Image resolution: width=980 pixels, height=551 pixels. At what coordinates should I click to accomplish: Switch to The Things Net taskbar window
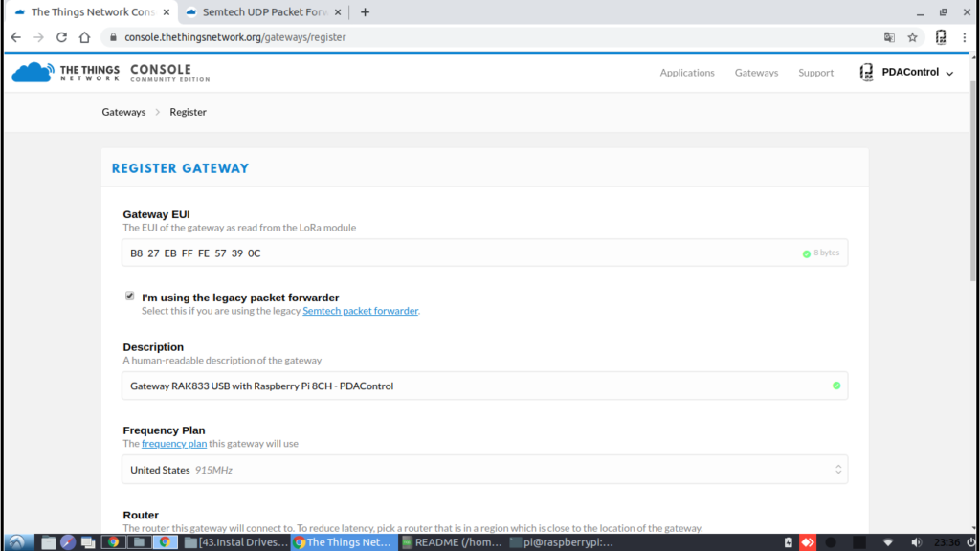(x=344, y=542)
